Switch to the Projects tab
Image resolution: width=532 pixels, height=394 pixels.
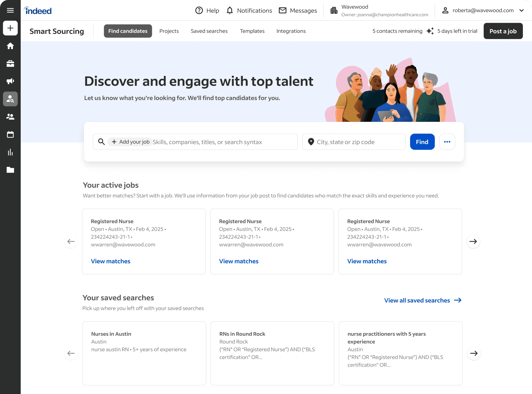(169, 31)
